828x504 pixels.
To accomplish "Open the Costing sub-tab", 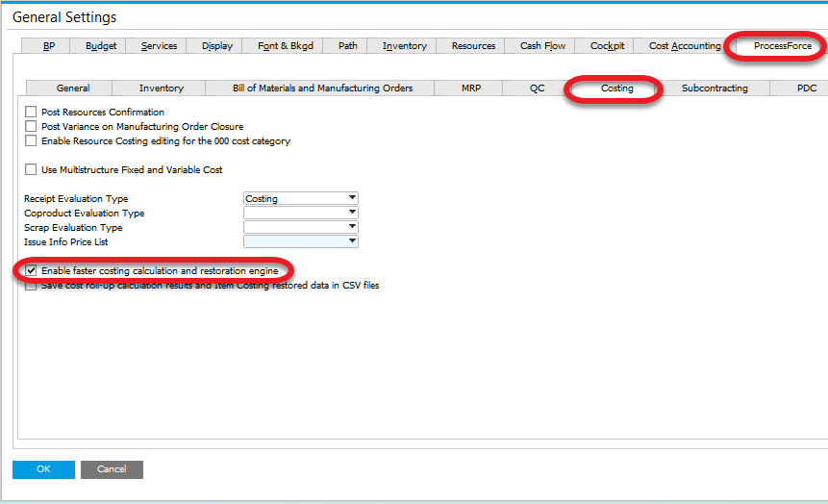I will pyautogui.click(x=616, y=88).
